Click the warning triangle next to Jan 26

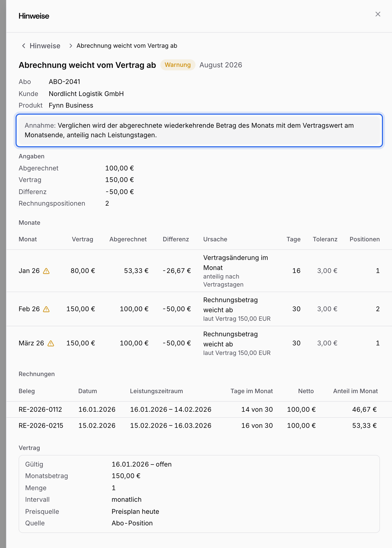tap(46, 271)
